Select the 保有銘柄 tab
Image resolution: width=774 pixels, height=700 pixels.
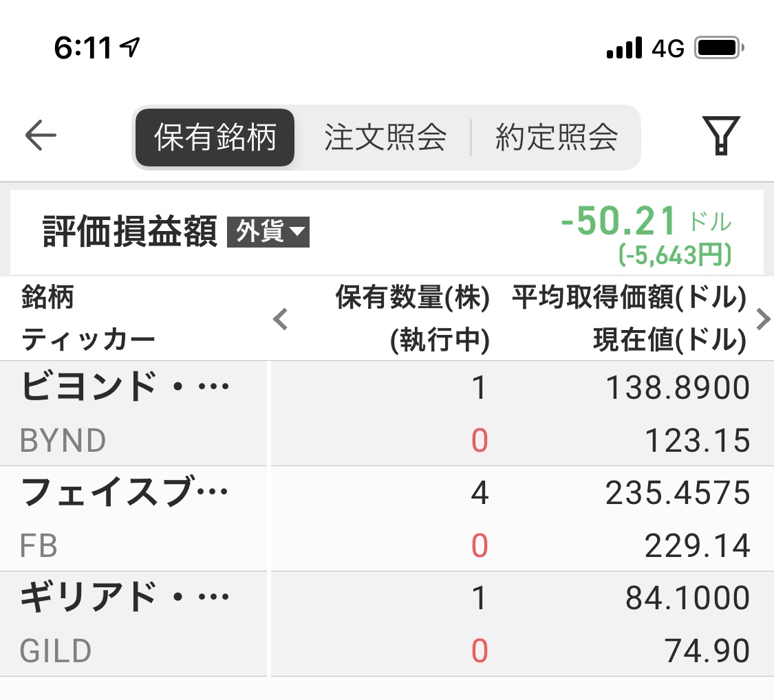(215, 137)
